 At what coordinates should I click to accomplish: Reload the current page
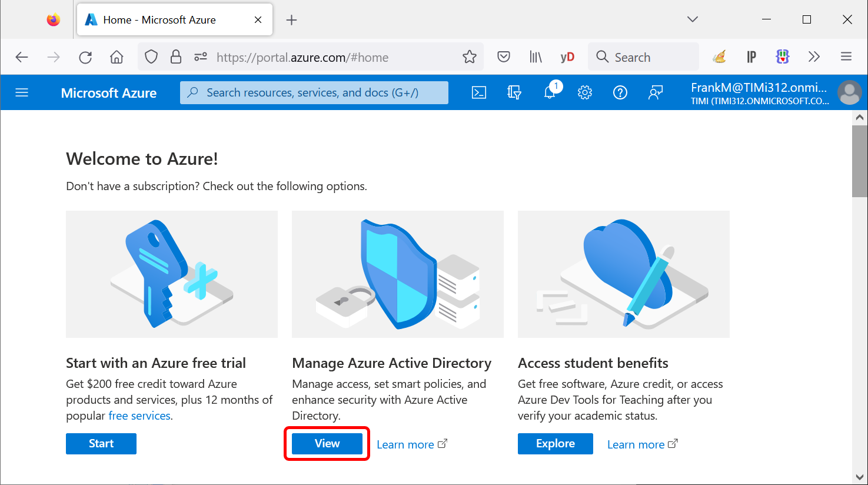[85, 57]
